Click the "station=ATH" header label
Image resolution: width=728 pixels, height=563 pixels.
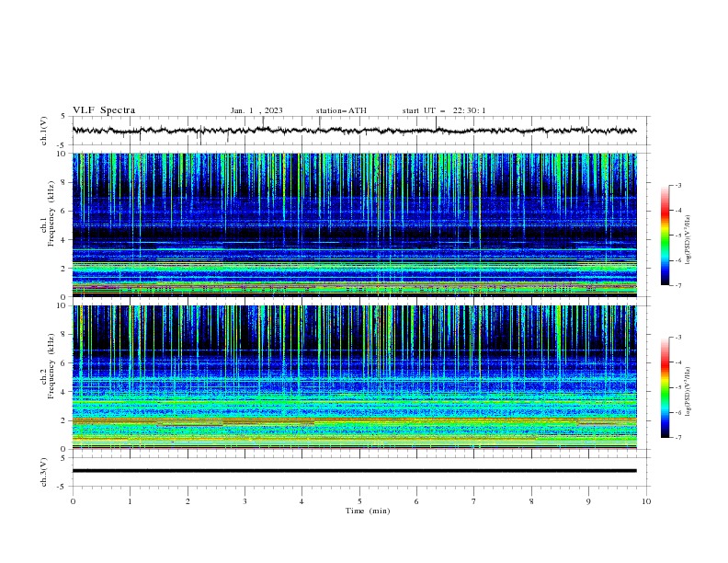click(341, 110)
